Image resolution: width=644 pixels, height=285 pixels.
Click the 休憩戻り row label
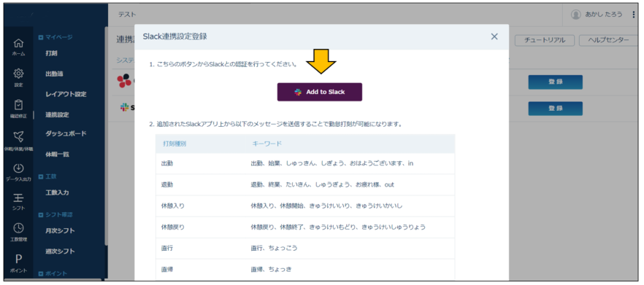click(173, 227)
